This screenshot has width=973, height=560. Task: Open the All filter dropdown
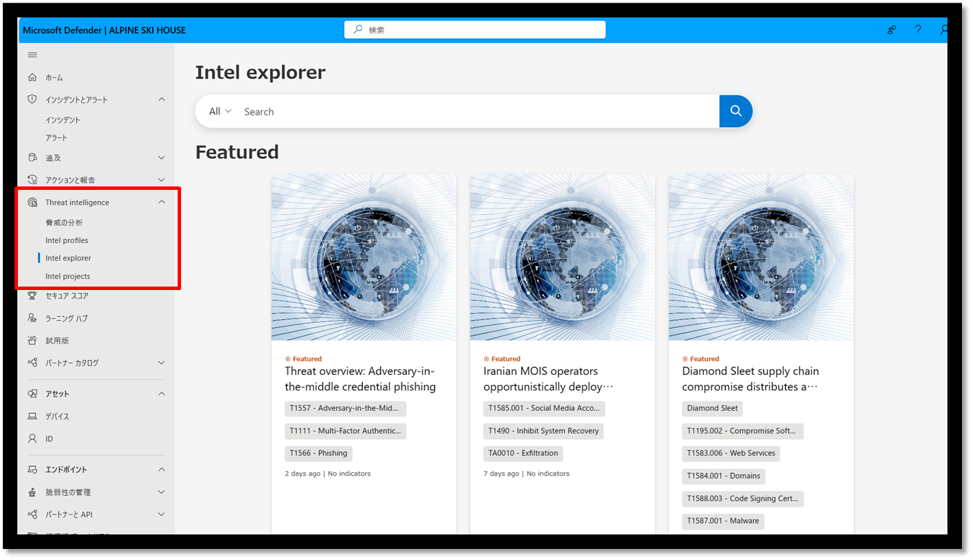(x=220, y=111)
